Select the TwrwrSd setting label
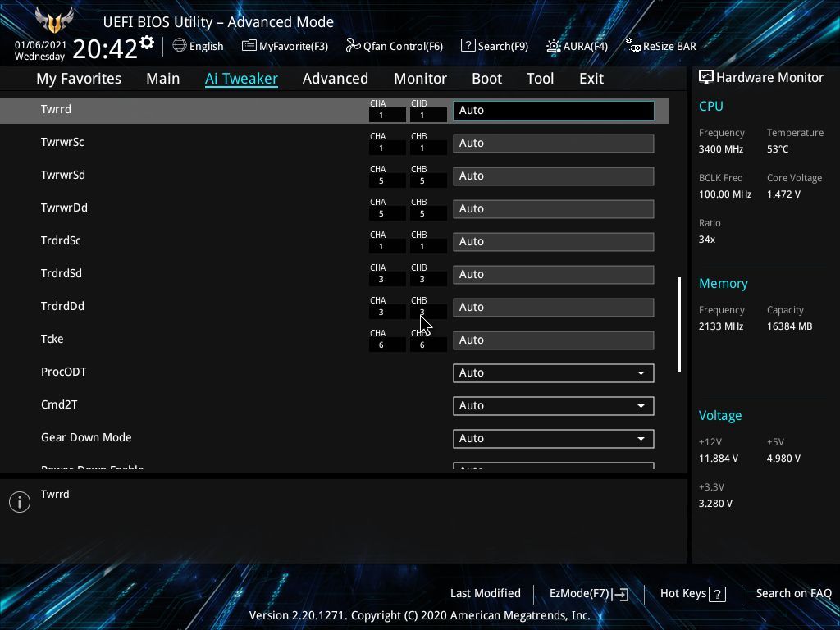840x630 pixels. click(x=62, y=175)
